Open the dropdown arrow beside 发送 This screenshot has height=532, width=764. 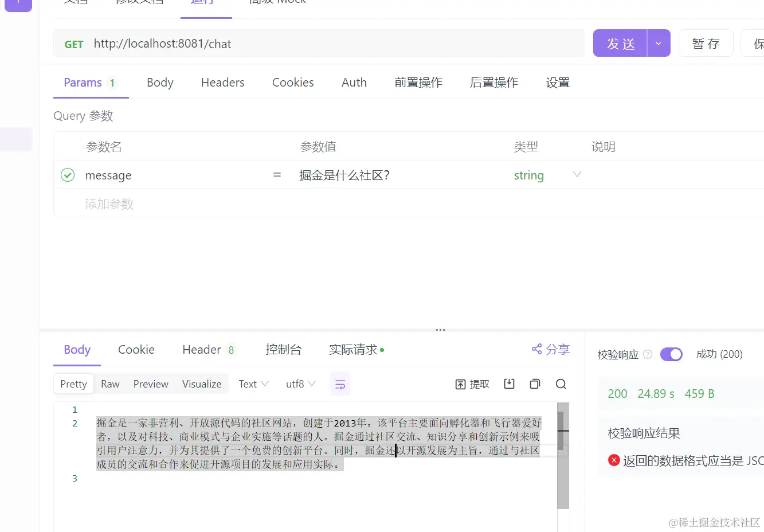tap(659, 44)
